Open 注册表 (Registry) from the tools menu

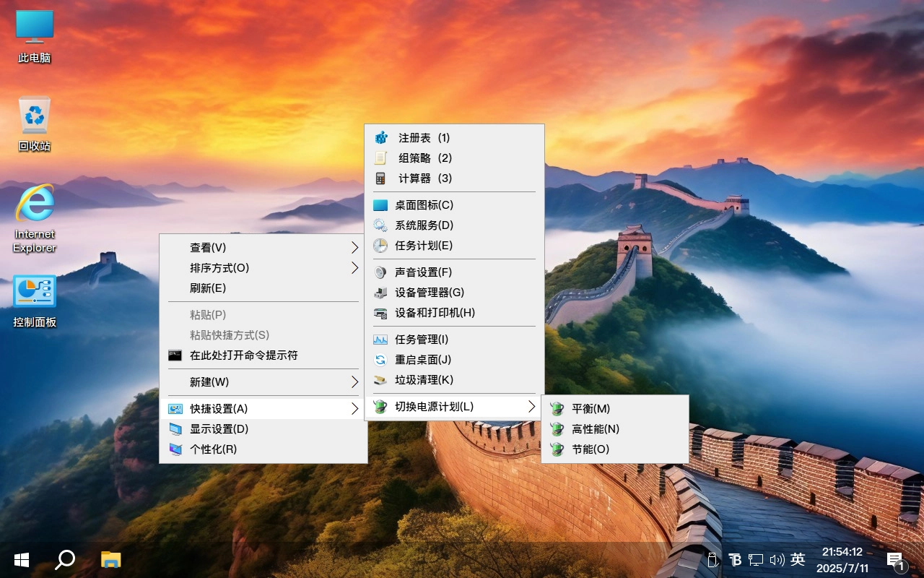(422, 137)
